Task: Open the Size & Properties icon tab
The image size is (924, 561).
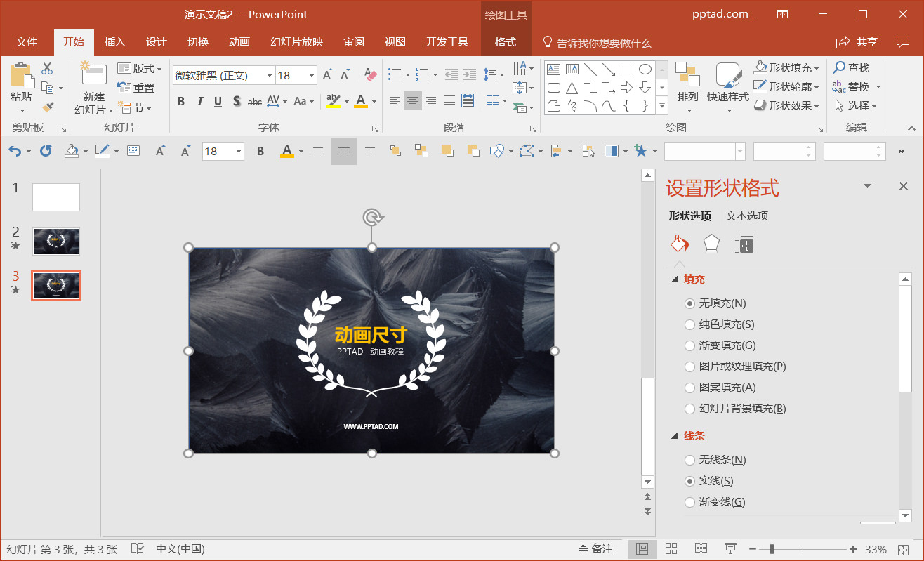Action: (x=744, y=244)
